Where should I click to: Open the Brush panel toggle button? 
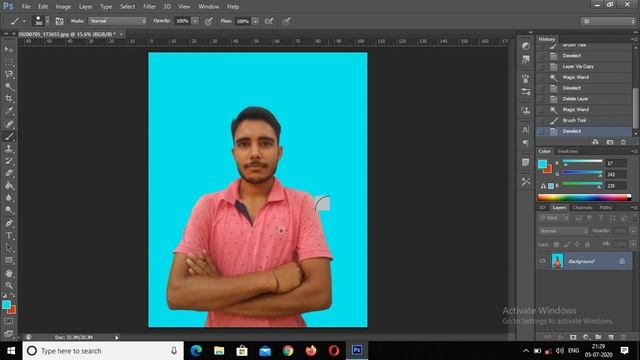point(60,21)
